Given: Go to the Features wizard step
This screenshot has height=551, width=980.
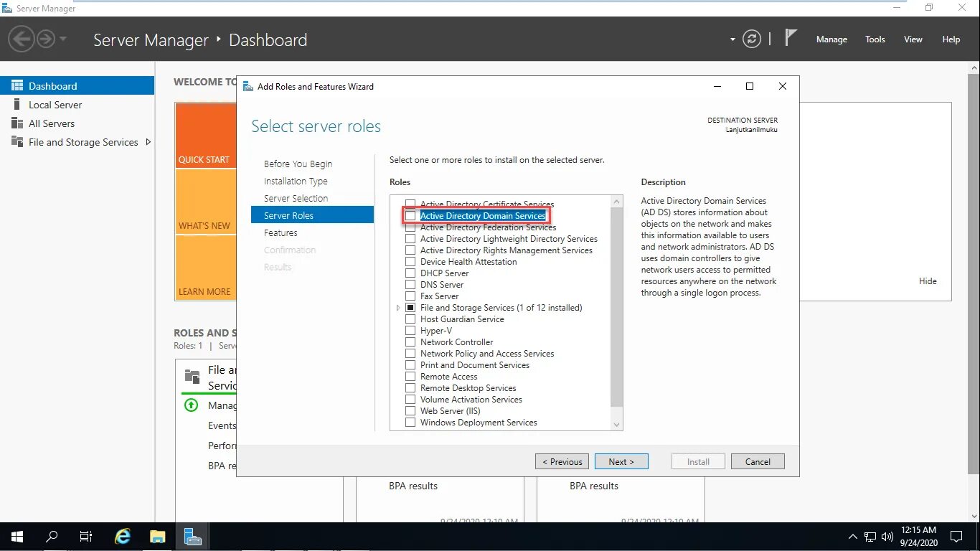Looking at the screenshot, I should click(x=281, y=232).
